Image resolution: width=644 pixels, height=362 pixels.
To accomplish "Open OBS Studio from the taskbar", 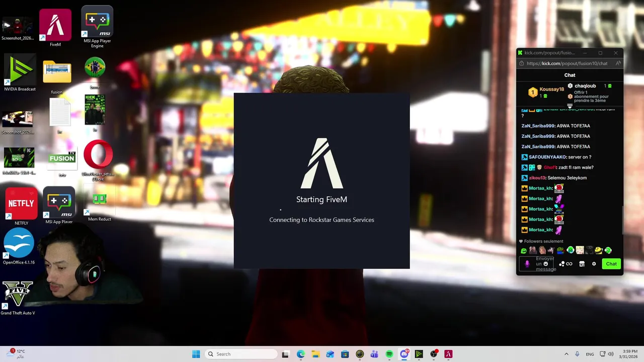I will click(x=434, y=354).
